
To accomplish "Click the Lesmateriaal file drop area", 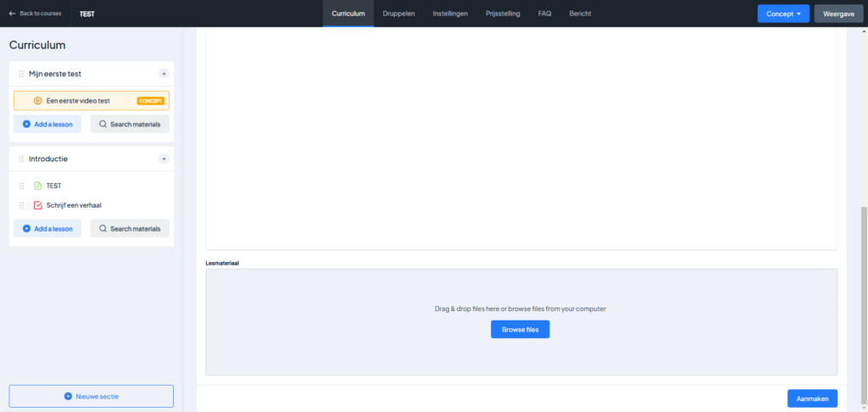I will (x=521, y=322).
